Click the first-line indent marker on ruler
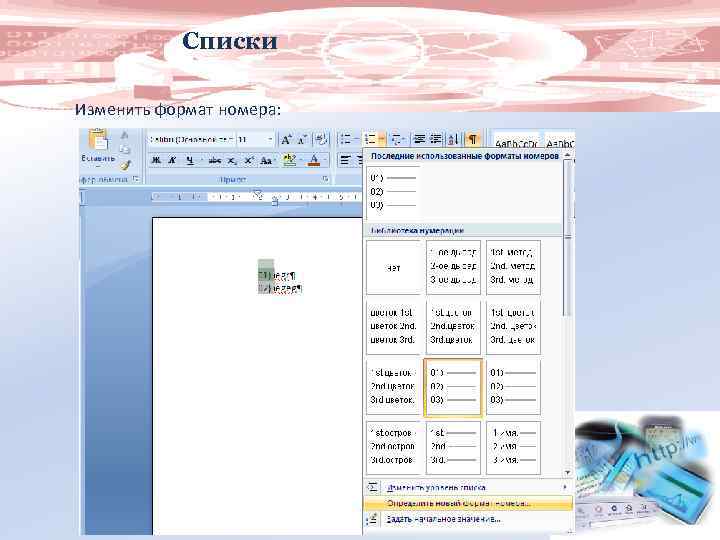720x540 pixels. (258, 194)
